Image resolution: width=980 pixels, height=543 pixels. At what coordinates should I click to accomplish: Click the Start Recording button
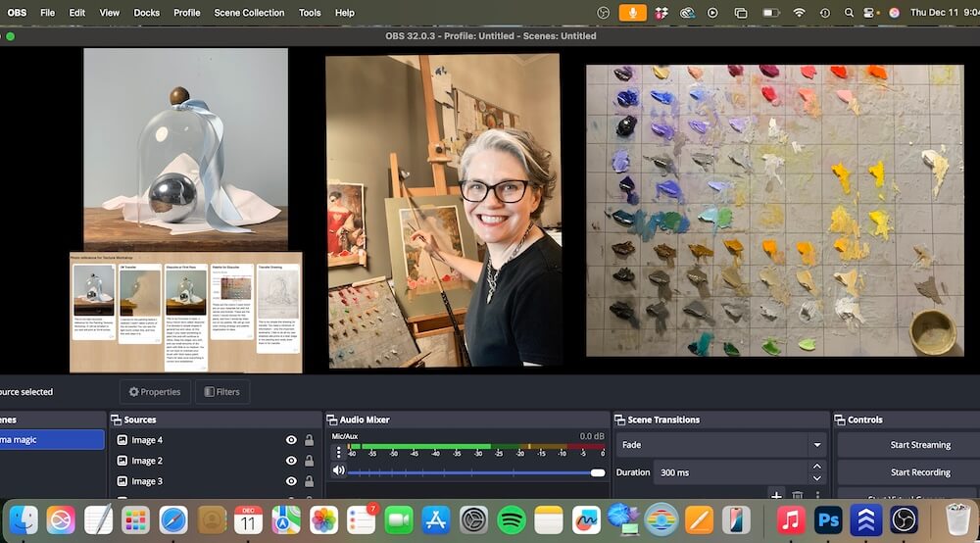pyautogui.click(x=919, y=471)
